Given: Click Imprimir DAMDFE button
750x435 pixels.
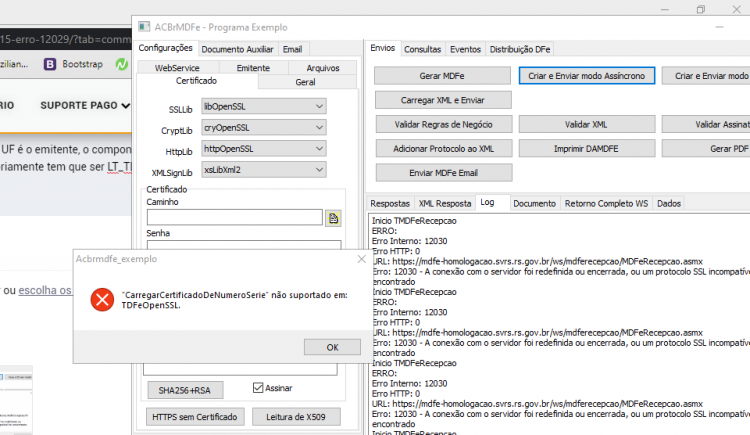Looking at the screenshot, I should pos(586,149).
